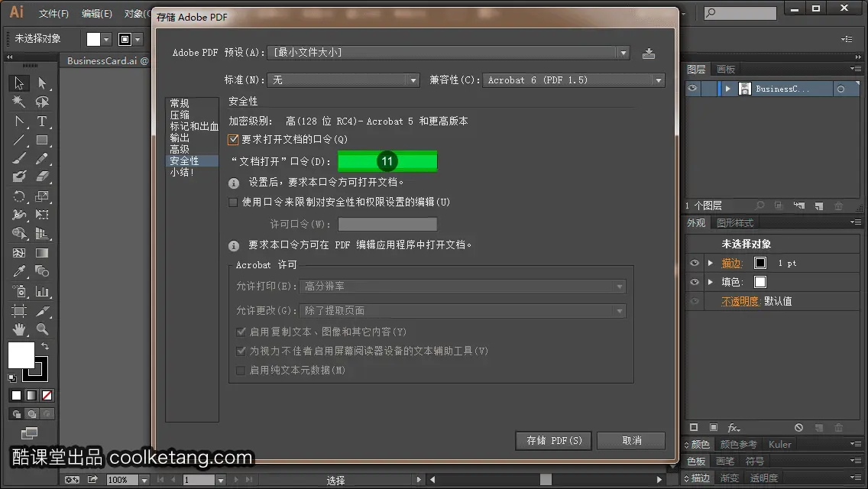Click save preset icon beside Adobe PDF preset

649,53
